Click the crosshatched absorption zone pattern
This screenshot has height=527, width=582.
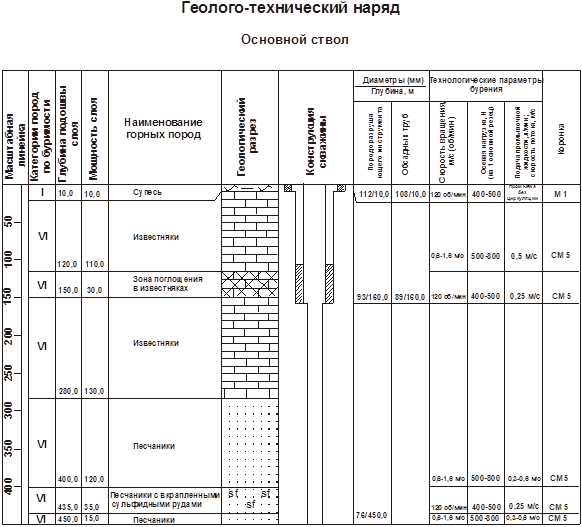[x=250, y=284]
